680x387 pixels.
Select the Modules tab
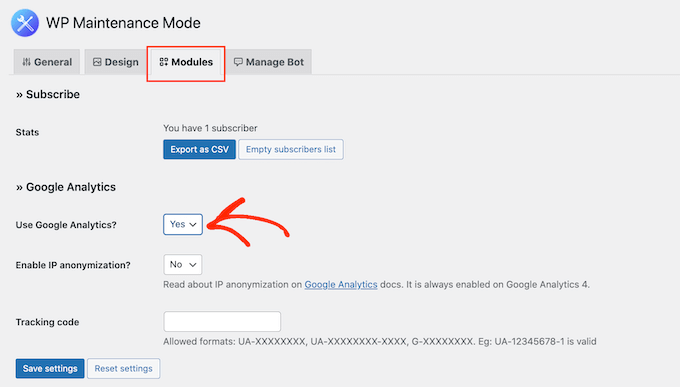(x=186, y=62)
